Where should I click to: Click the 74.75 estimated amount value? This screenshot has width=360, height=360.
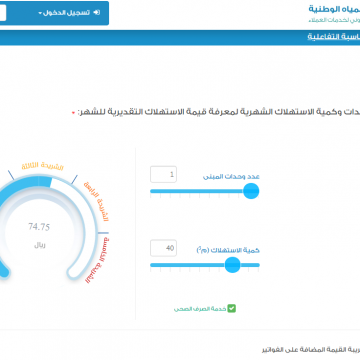pyautogui.click(x=39, y=227)
